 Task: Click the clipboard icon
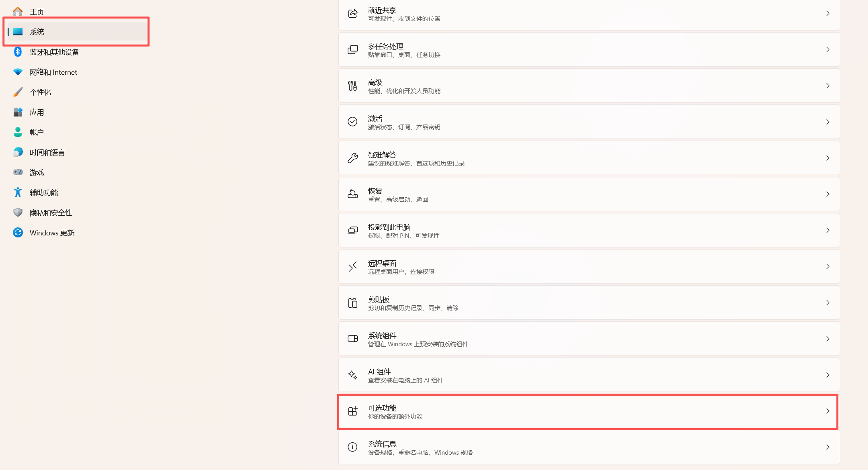coord(352,302)
